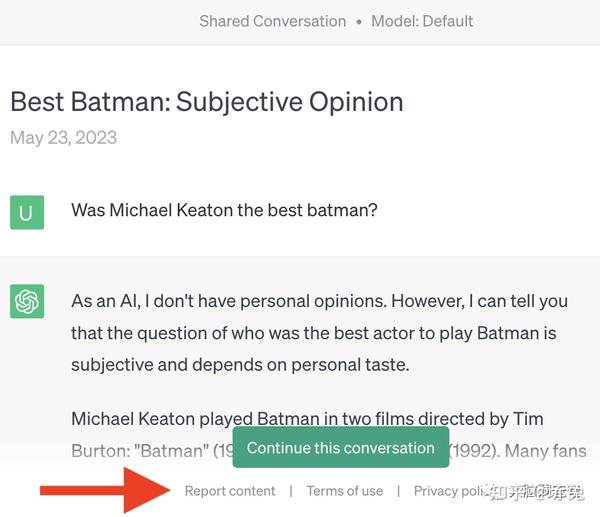Click the "May 23, 2023" date
The height and width of the screenshot is (517, 600).
click(x=63, y=137)
